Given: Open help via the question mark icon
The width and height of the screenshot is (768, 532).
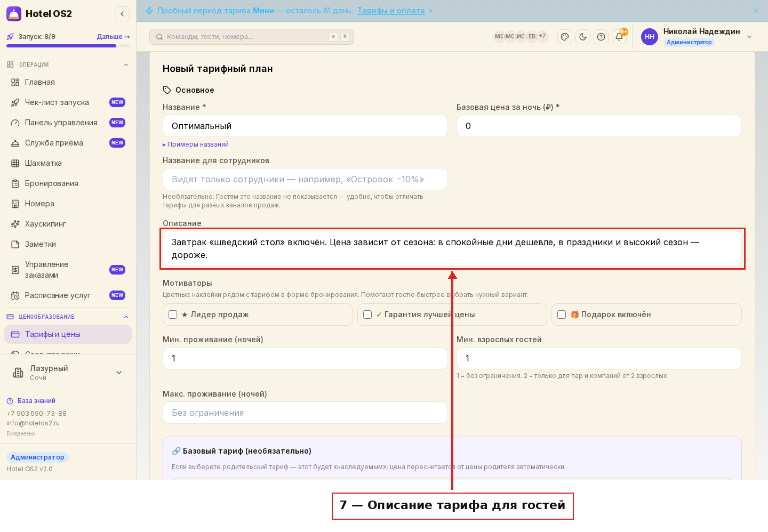Looking at the screenshot, I should coord(601,37).
